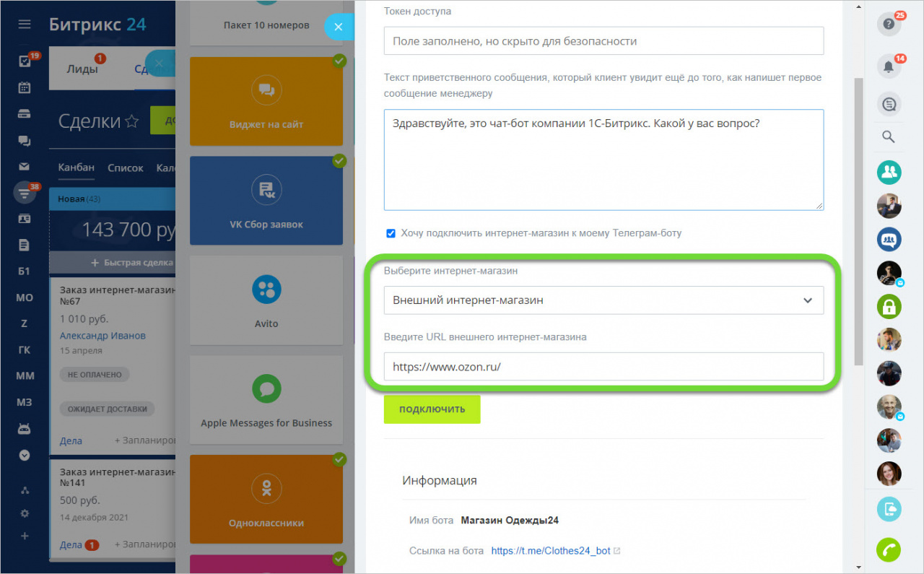Open the Б1 item in left sidebar
The width and height of the screenshot is (924, 574).
tap(25, 271)
